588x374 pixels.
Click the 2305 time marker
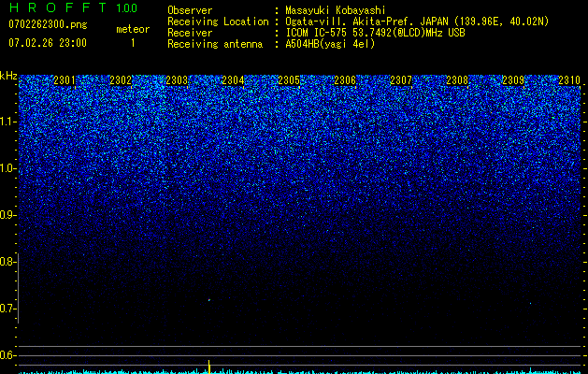(x=289, y=80)
